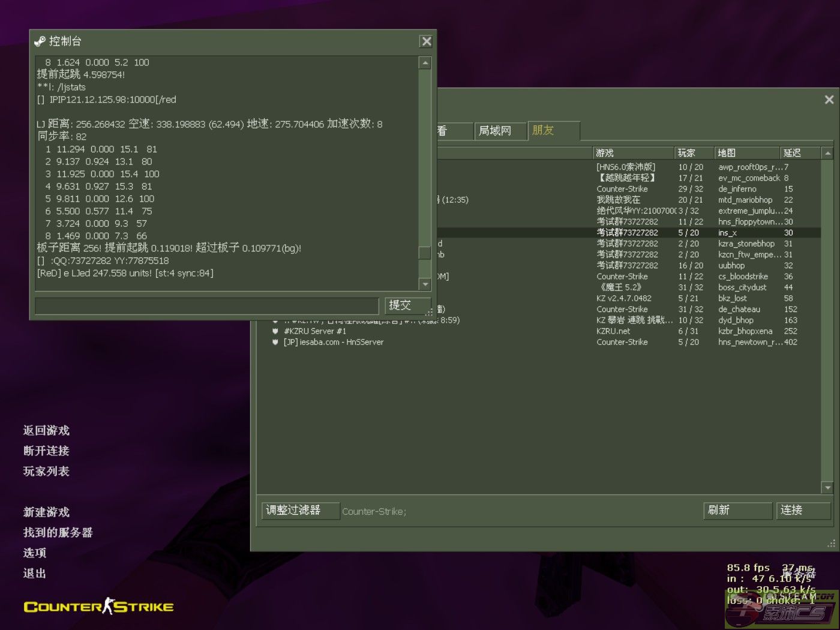This screenshot has width=840, height=630.
Task: Click the console scrollbar up arrow
Action: (425, 63)
